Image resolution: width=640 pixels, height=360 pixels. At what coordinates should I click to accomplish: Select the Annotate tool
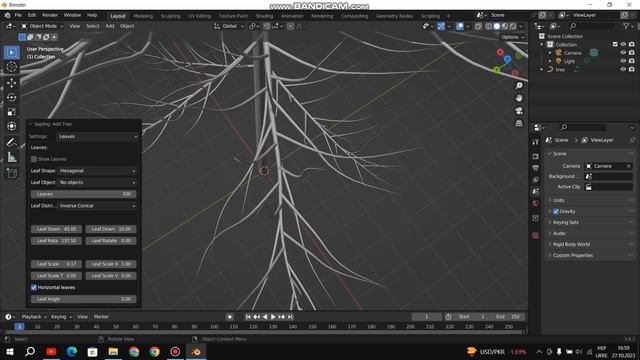[11, 142]
